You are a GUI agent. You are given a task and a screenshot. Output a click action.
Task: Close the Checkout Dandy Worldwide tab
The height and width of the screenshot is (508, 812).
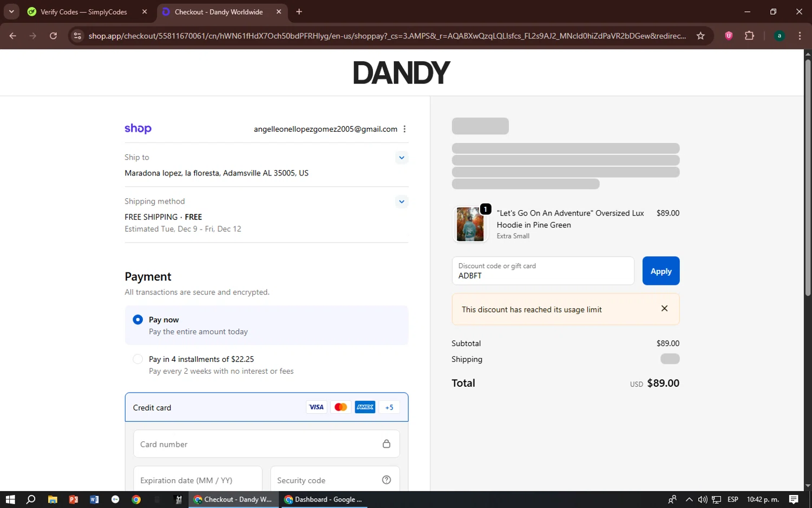tap(279, 12)
